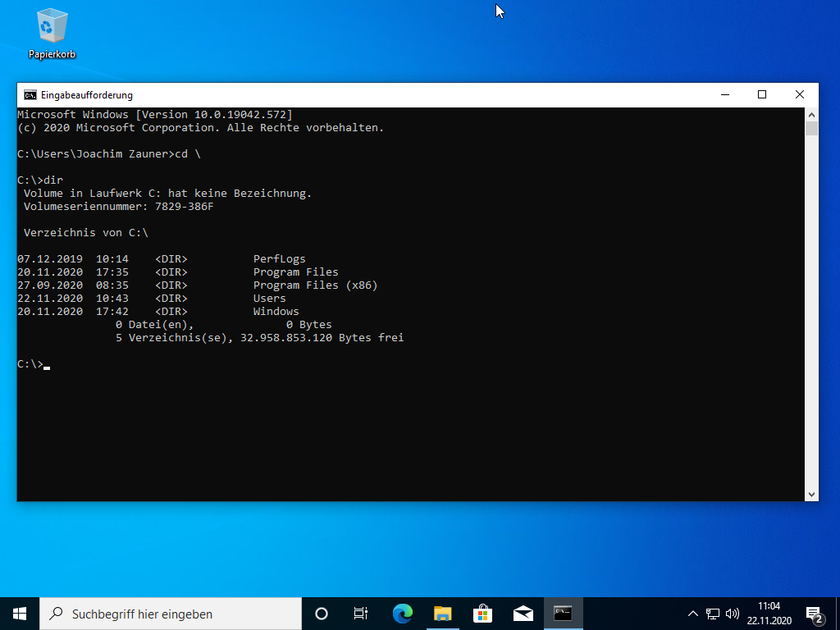The width and height of the screenshot is (840, 630).
Task: Click the Command Prompt title bar system icon
Action: (x=30, y=94)
